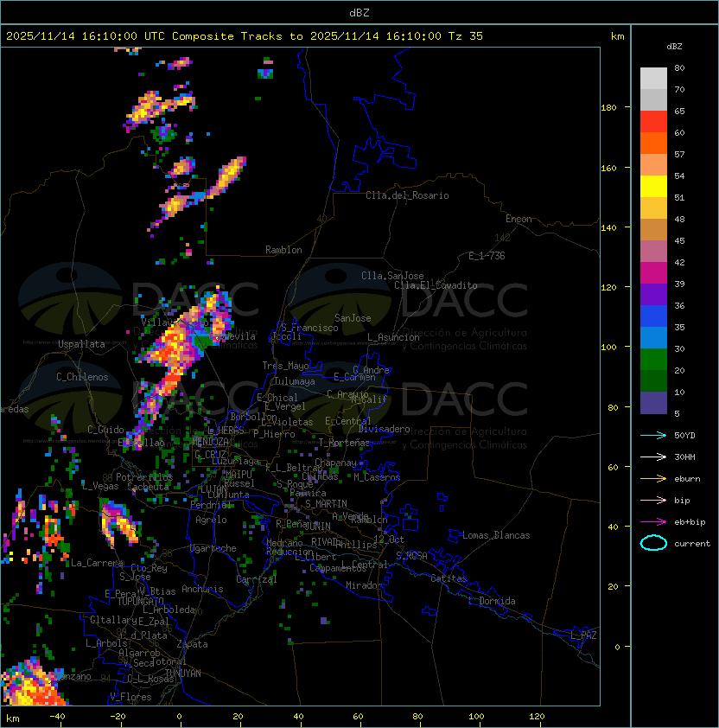
Task: Click the 'Anchoris' map label
Action: click(202, 589)
